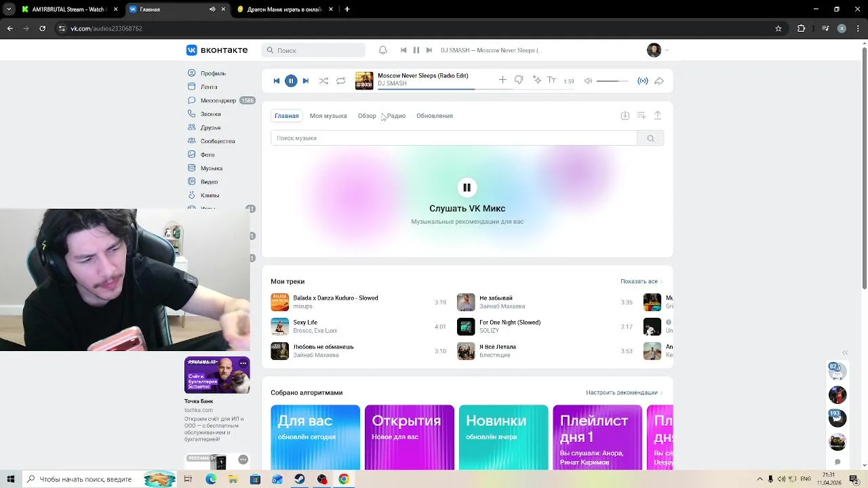Skip to next track in main player
Viewport: 868px width, 488px height.
(306, 81)
